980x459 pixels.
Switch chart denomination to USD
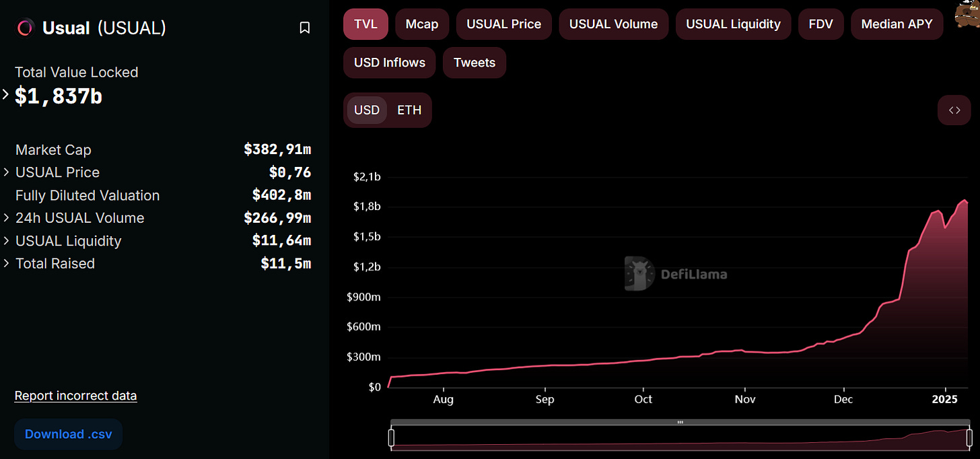367,110
